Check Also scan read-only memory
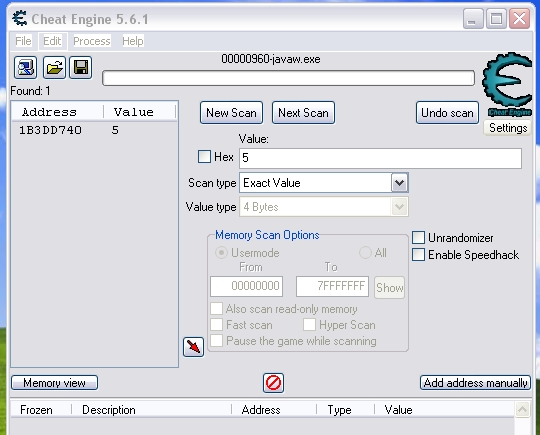The height and width of the screenshot is (435, 540). point(216,309)
